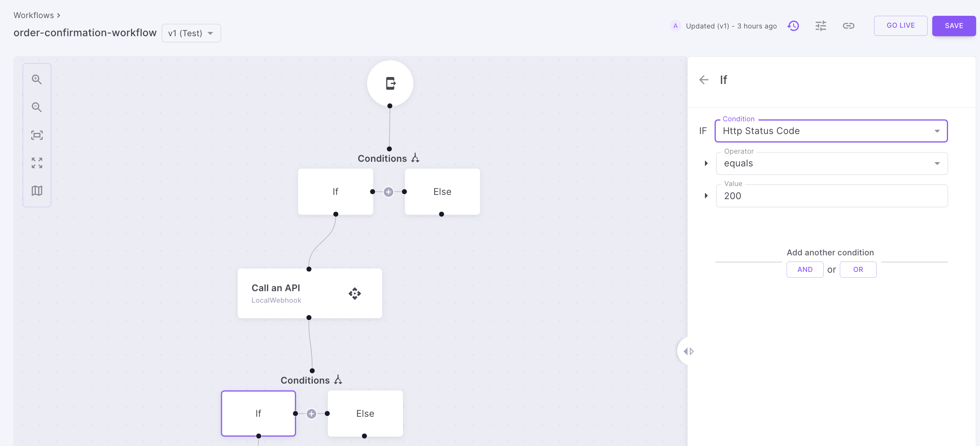Open the v1 (Test) version dropdown

pos(191,33)
